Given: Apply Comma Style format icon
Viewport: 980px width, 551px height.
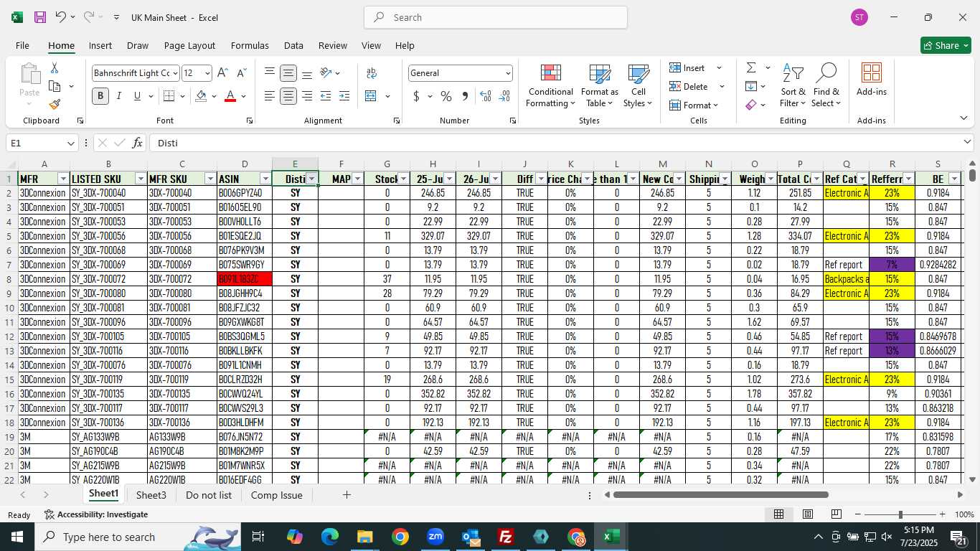Looking at the screenshot, I should 465,96.
